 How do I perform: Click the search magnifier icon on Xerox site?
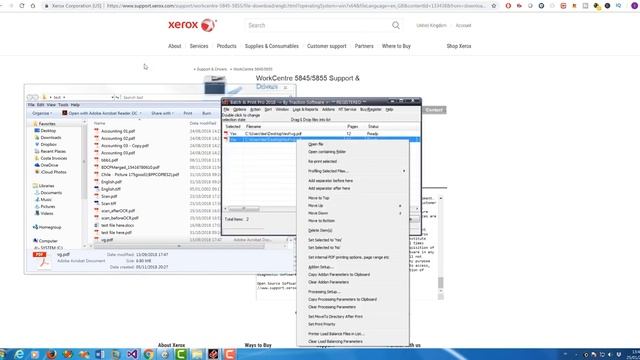[x=396, y=25]
